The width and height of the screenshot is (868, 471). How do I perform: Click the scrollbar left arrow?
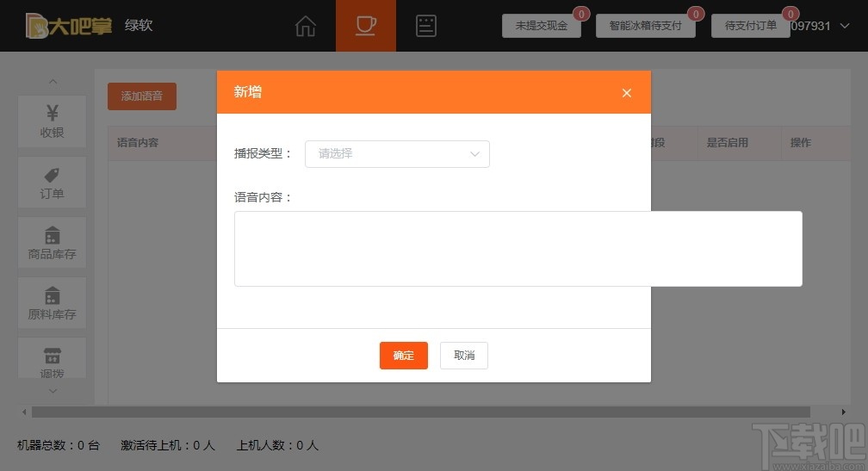tap(24, 412)
